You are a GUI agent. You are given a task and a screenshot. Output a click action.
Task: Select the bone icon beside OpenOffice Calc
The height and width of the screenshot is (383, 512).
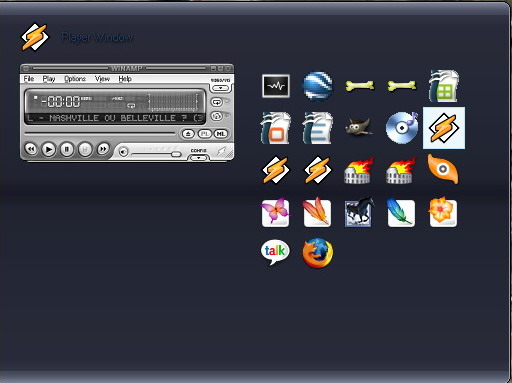pos(402,86)
